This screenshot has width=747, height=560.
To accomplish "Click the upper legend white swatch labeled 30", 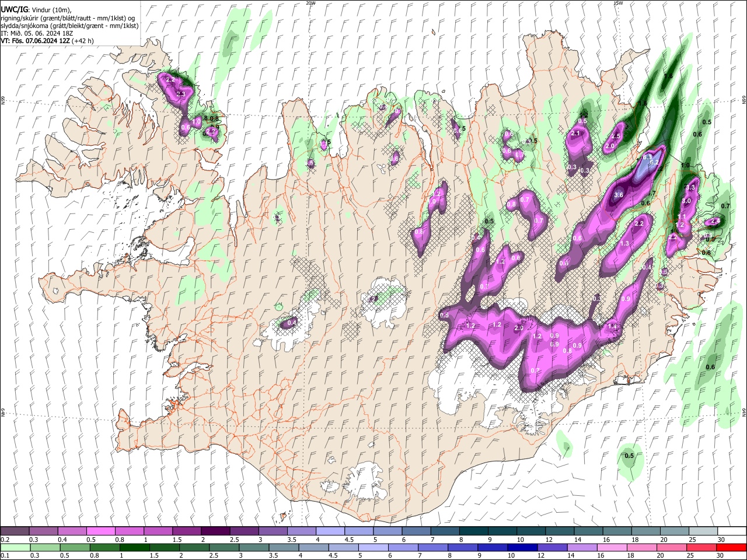I will [x=732, y=531].
